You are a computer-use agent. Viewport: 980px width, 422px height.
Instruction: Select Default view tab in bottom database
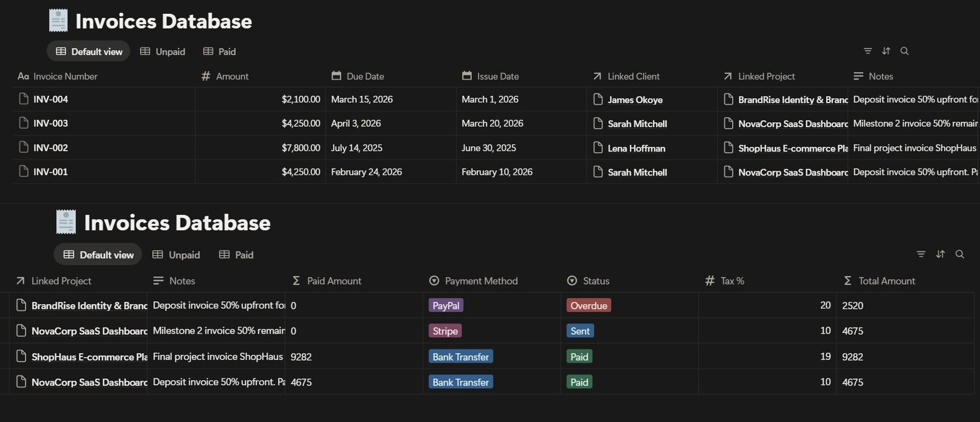click(x=98, y=255)
